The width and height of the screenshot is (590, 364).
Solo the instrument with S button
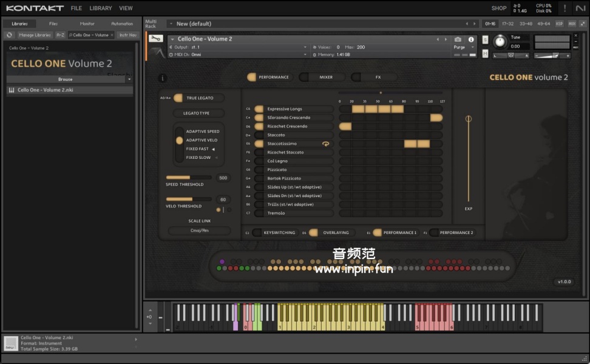[485, 39]
